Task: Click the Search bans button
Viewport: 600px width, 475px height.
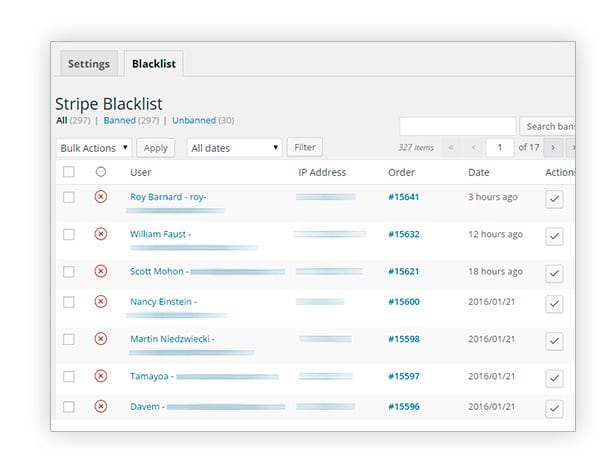Action: coord(548,126)
